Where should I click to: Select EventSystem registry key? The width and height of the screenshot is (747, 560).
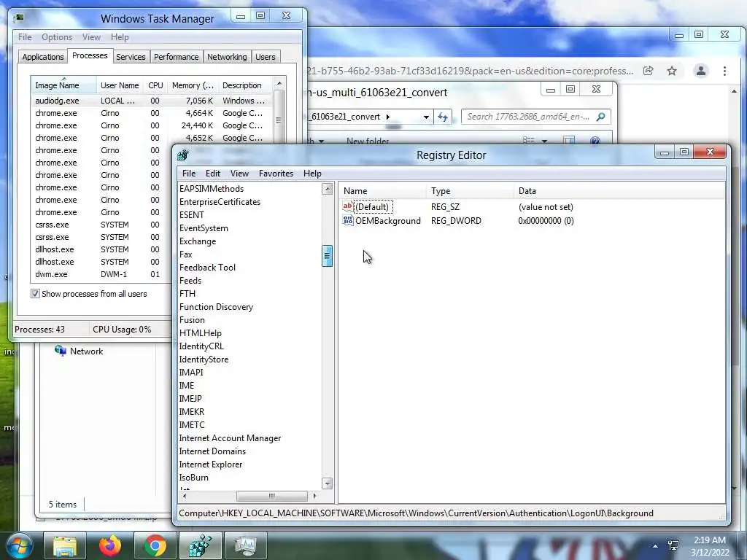click(204, 228)
